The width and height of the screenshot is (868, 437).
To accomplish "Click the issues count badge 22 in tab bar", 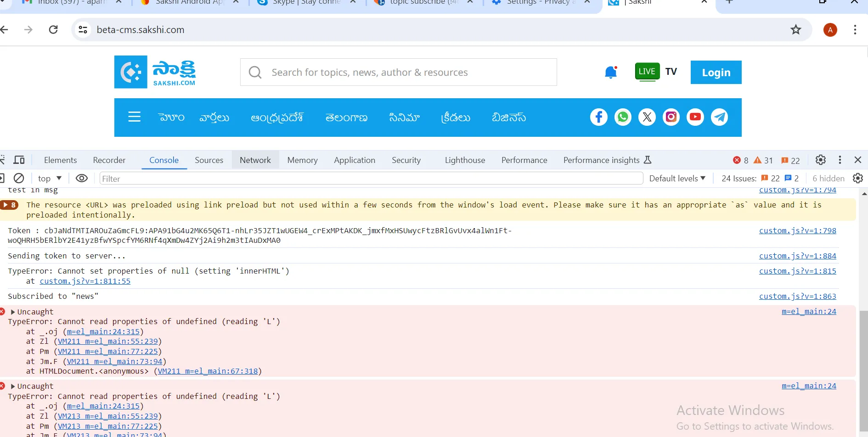I will [x=790, y=160].
